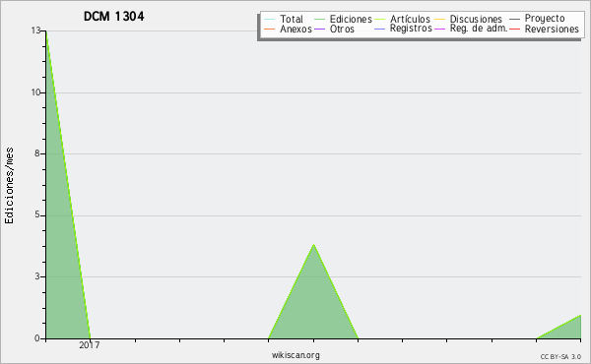This screenshot has width=591, height=364.
Task: Click the y-axis value '5'
Action: tap(37, 214)
